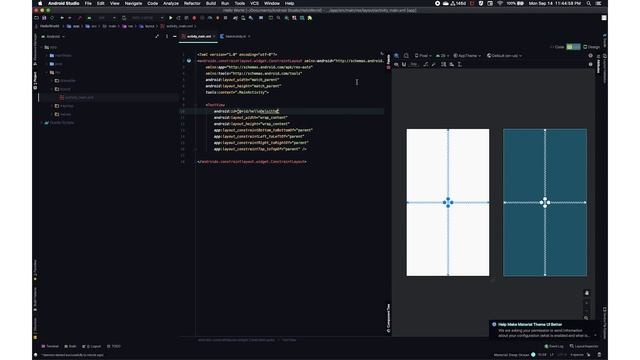Screen dimensions: 640x360
Task: Open the Pixel device dropdown in designer
Action: (x=422, y=56)
